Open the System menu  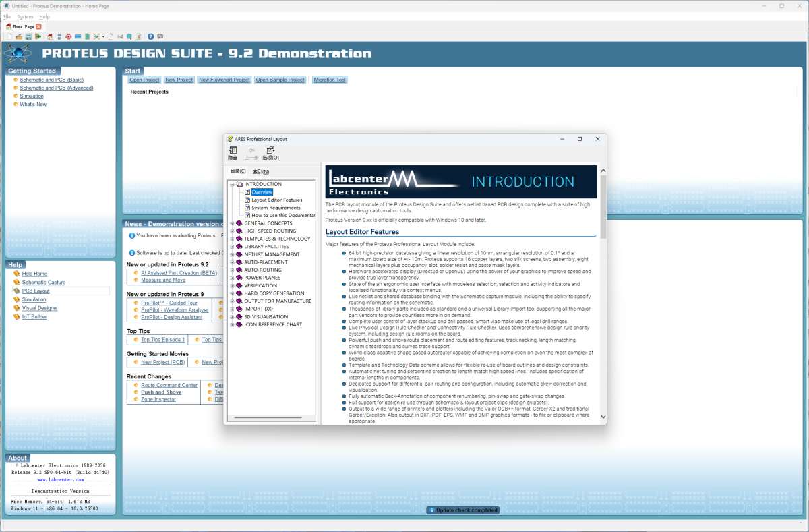tap(25, 16)
